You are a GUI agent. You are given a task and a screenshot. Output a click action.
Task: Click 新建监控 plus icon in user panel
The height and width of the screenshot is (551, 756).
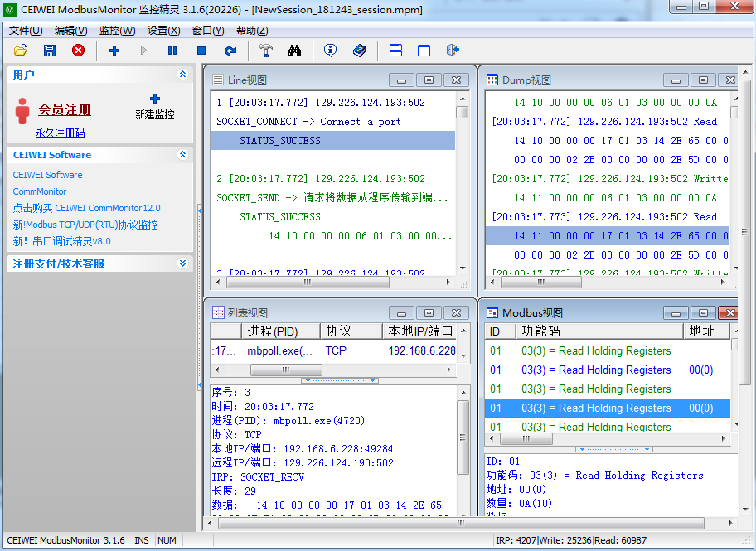point(155,99)
